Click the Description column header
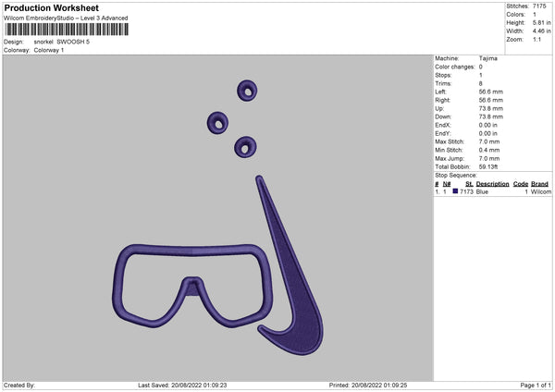 point(492,184)
